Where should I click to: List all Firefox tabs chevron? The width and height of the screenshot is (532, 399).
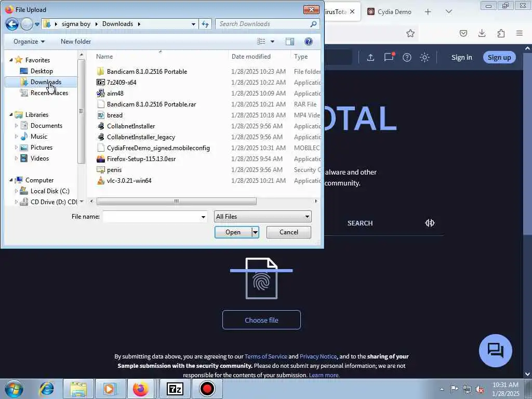[448, 12]
